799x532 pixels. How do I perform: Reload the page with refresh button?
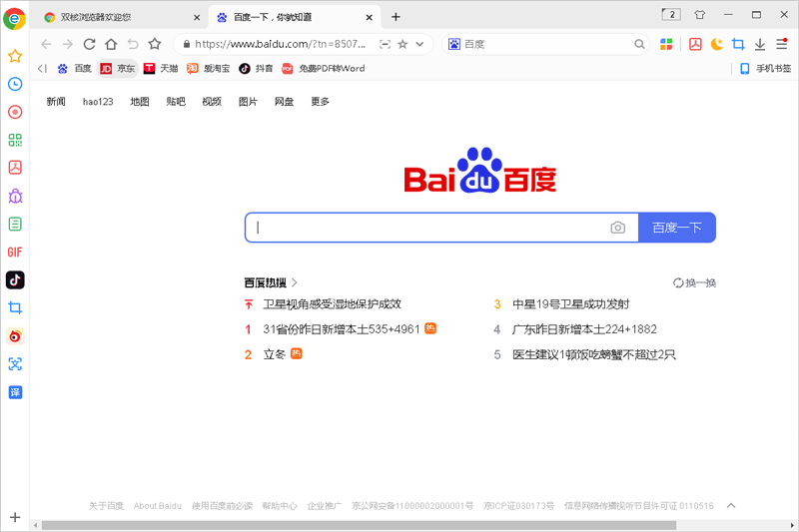89,44
